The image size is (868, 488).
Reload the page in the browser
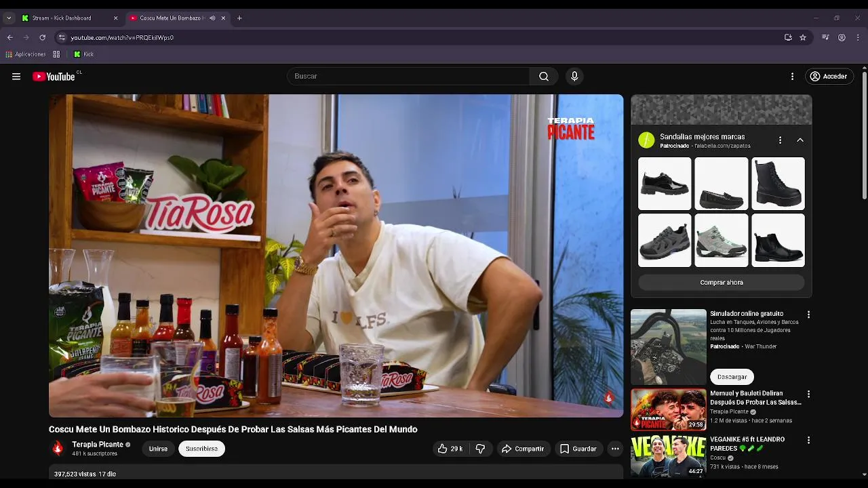(x=42, y=37)
